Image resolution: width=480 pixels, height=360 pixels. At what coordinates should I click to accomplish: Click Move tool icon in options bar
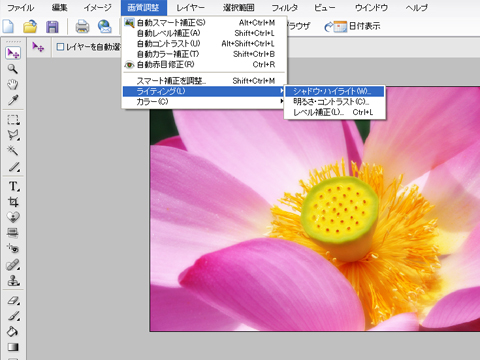(x=38, y=47)
